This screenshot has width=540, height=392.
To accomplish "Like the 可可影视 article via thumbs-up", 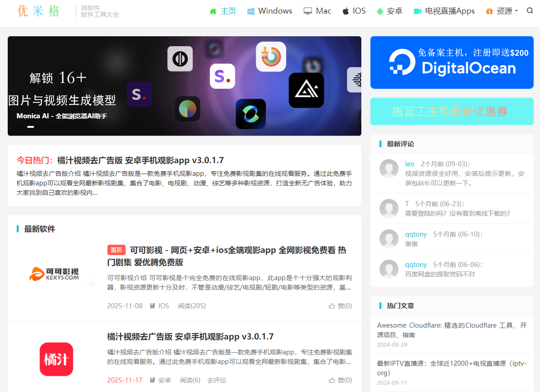I will click(332, 306).
